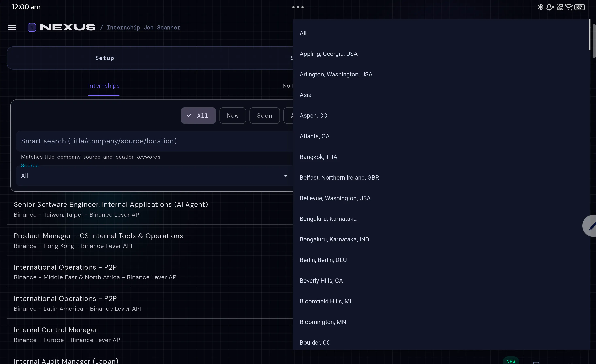Screen dimensions: 596x364
Task: Tap the network speed indicator
Action: tap(560, 7)
